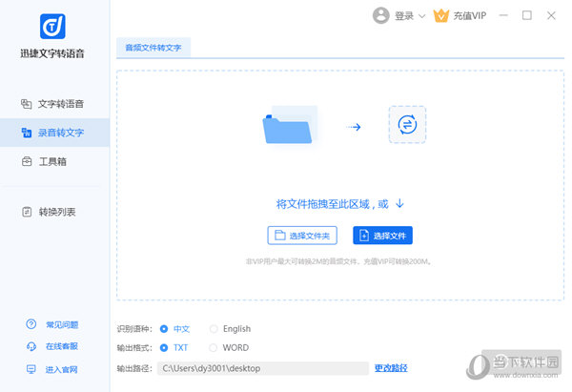572x392 pixels.
Task: Click the 选择文件夹 button
Action: pos(302,236)
